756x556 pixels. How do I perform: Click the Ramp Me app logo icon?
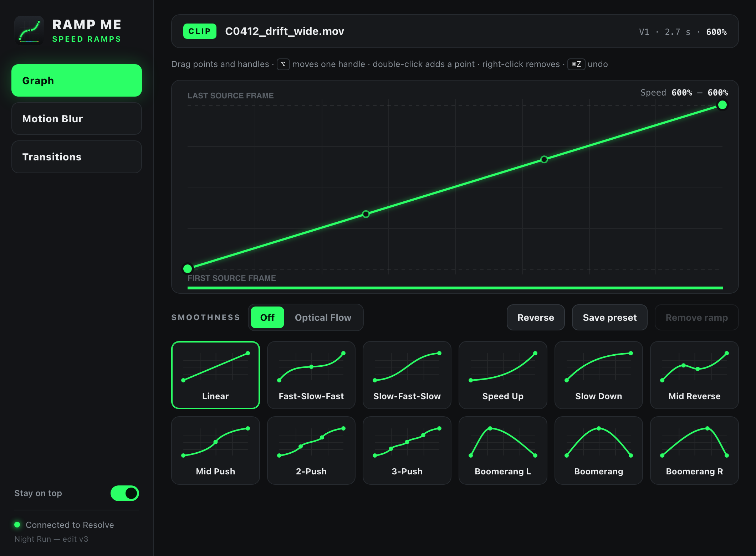pos(29,30)
